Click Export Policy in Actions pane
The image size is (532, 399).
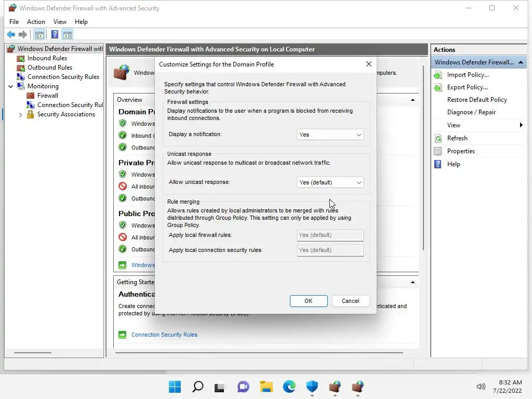point(467,87)
